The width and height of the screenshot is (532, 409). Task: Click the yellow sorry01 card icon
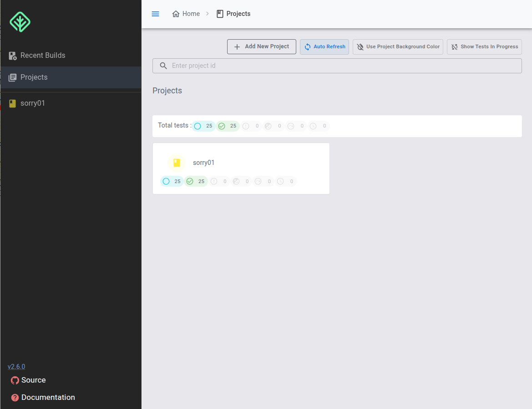pyautogui.click(x=177, y=163)
